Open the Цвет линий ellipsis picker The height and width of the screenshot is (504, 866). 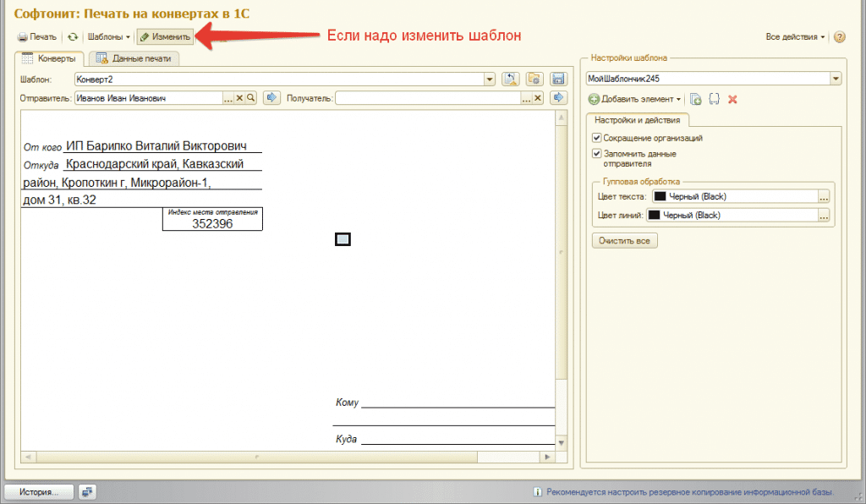coord(824,216)
